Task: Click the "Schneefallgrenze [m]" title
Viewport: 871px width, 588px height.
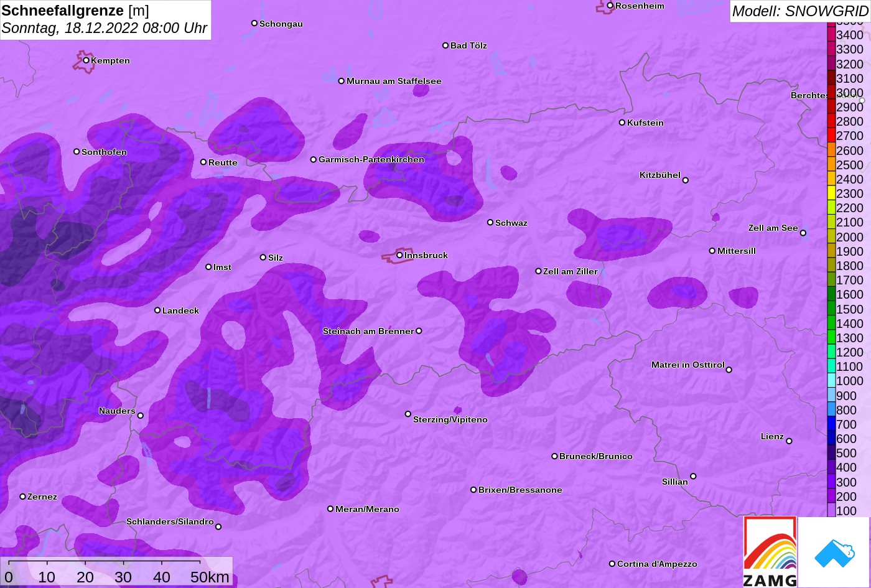Action: click(75, 10)
